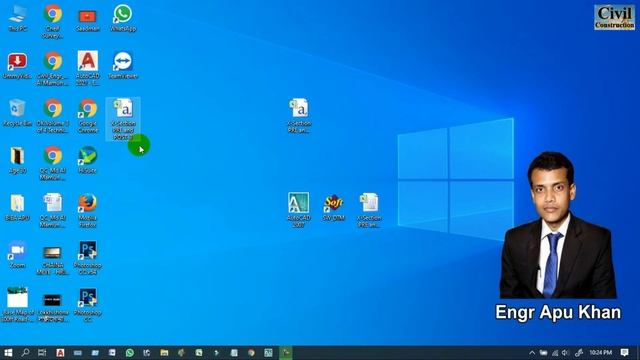Select the Mozilla Firefox shortcut
The width and height of the screenshot is (640, 360).
88,211
